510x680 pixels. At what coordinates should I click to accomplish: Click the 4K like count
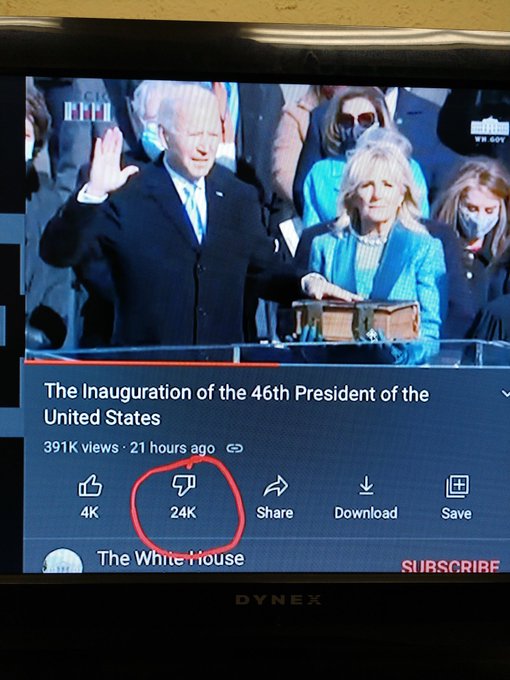coord(90,512)
